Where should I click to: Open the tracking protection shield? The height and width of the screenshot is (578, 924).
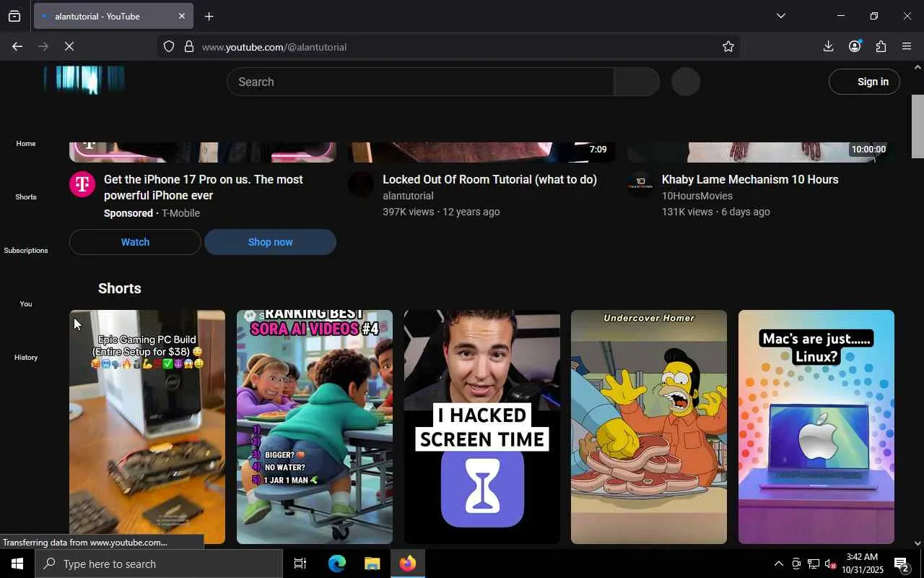point(168,46)
